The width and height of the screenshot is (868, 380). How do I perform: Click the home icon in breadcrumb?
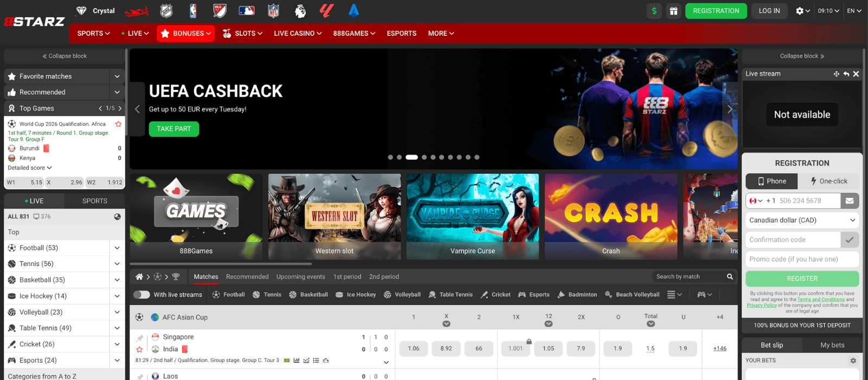(x=139, y=277)
